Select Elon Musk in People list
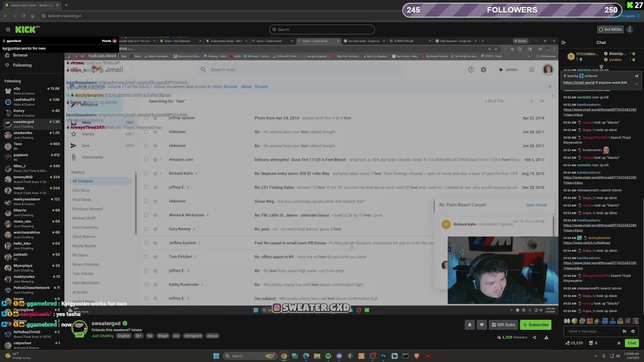 pos(81,191)
